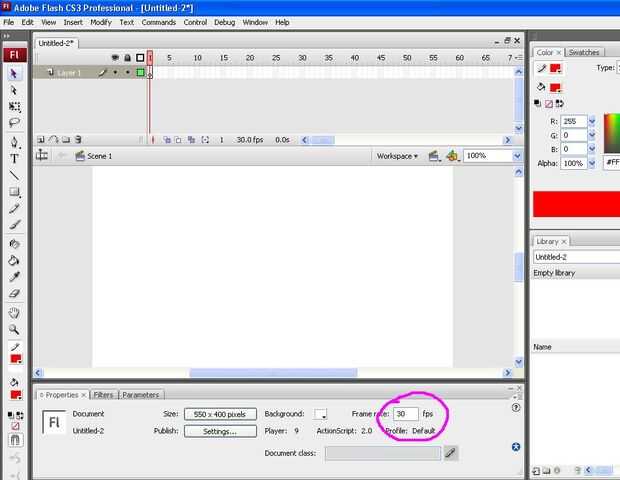Toggle Layer 1 lock dot
Viewport: 620px width, 480px height.
click(127, 72)
